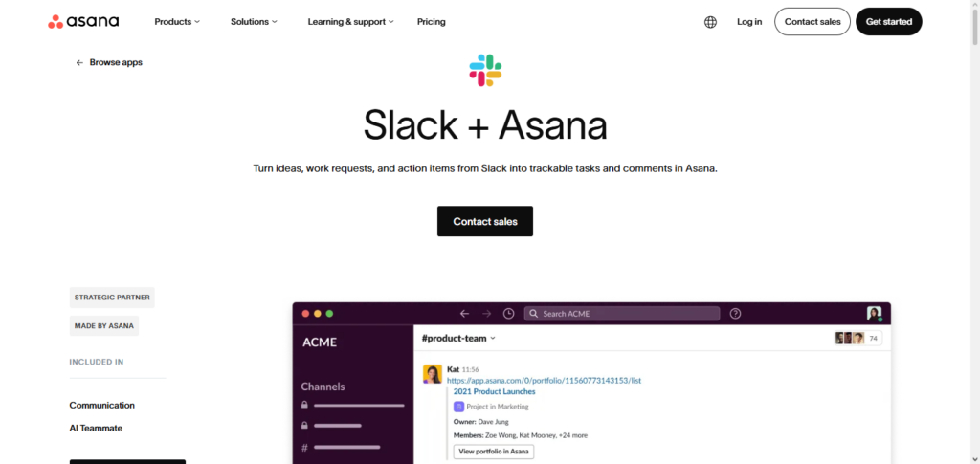Image resolution: width=980 pixels, height=464 pixels.
Task: Expand the Solutions menu
Action: click(x=254, y=22)
